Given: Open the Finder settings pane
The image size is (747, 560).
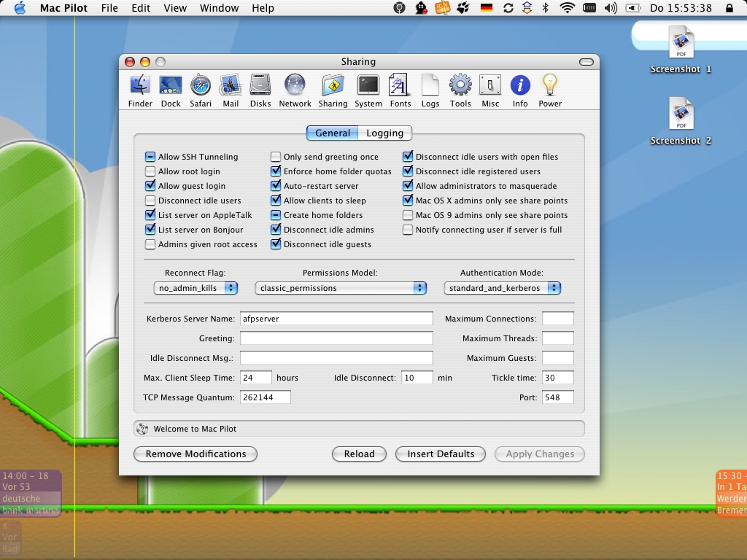Looking at the screenshot, I should pyautogui.click(x=140, y=91).
